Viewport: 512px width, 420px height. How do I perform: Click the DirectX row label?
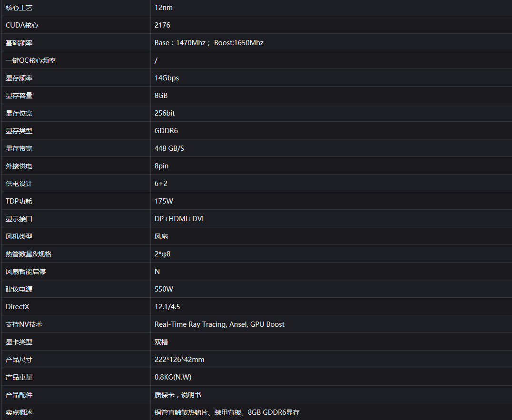click(x=17, y=307)
